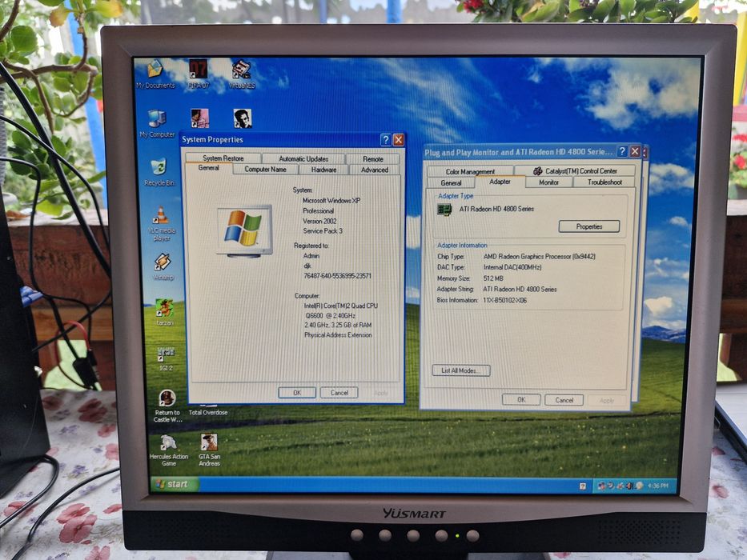The image size is (747, 560).
Task: Click the 'Service Pack 3' text
Action: click(323, 231)
